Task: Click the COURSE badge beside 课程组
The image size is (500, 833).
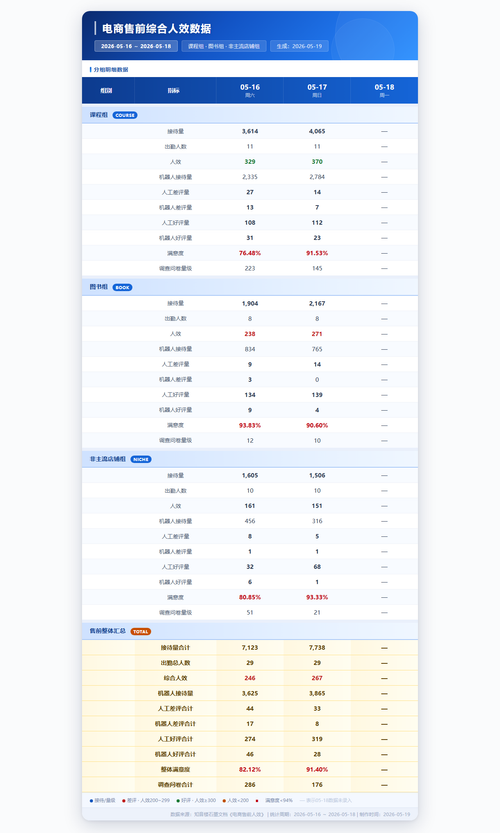Action: (x=125, y=115)
